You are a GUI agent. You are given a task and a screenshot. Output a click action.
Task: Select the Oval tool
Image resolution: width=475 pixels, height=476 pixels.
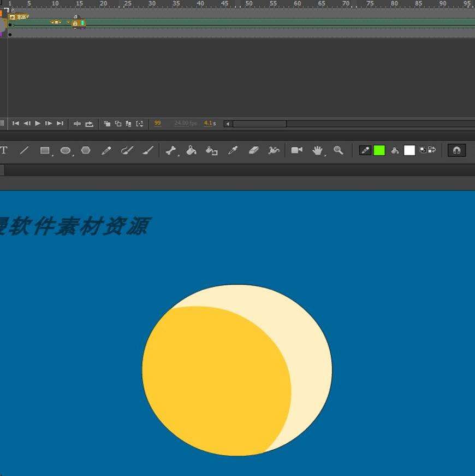coord(66,150)
